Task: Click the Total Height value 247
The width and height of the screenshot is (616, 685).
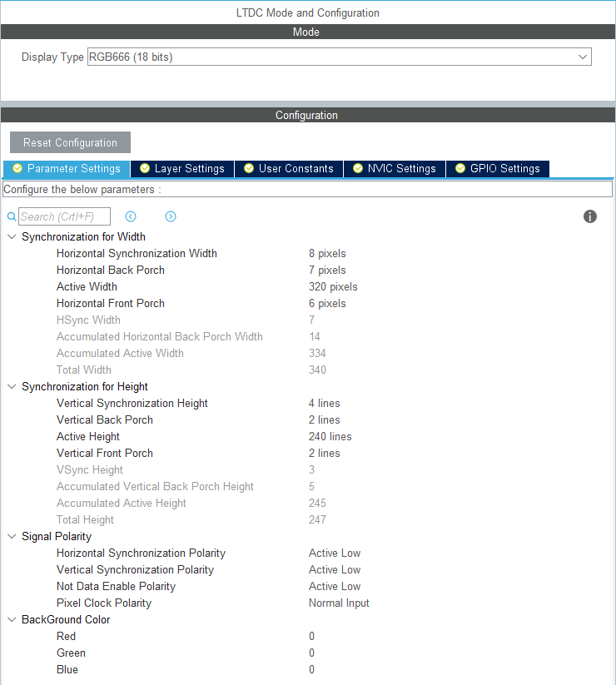Action: click(x=317, y=519)
